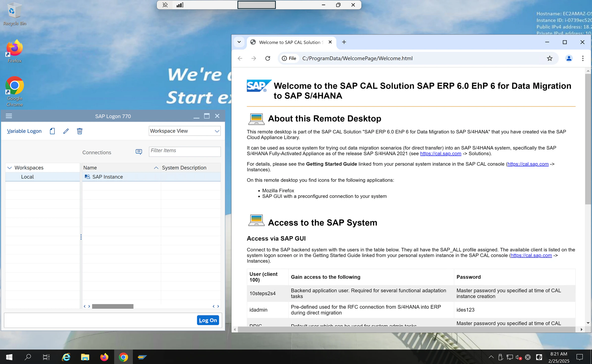Click the Filter Items field
Screen dimensions: 592x364
coord(185,151)
